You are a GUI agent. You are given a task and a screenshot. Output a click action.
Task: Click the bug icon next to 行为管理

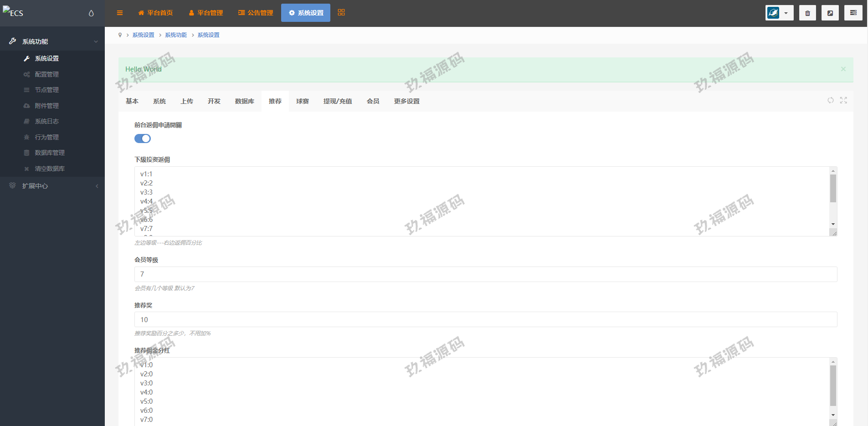26,137
